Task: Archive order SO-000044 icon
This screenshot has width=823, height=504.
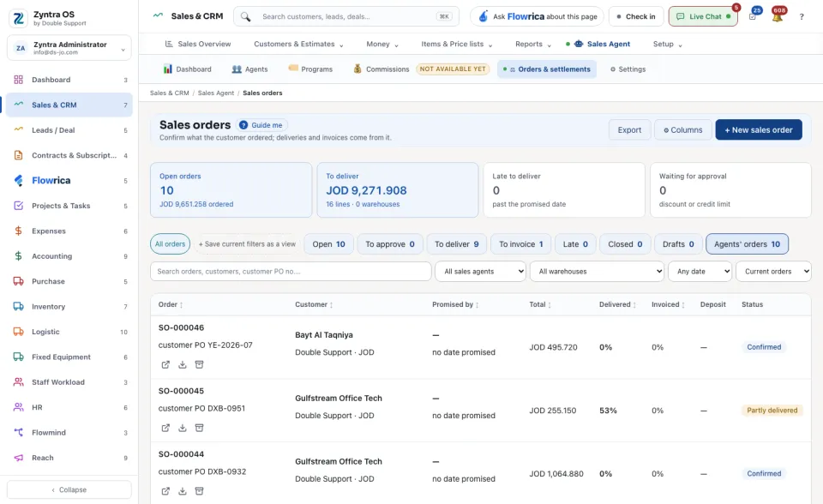Action: tap(199, 491)
